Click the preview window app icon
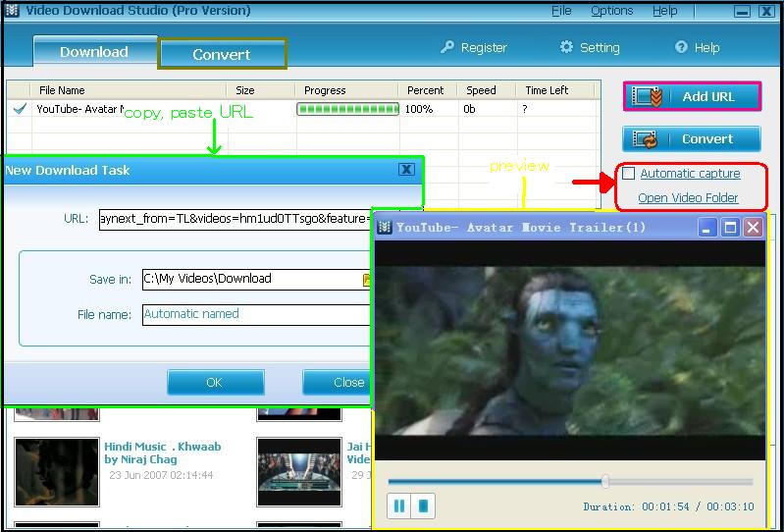Viewport: 784px width, 532px height. coord(384,228)
